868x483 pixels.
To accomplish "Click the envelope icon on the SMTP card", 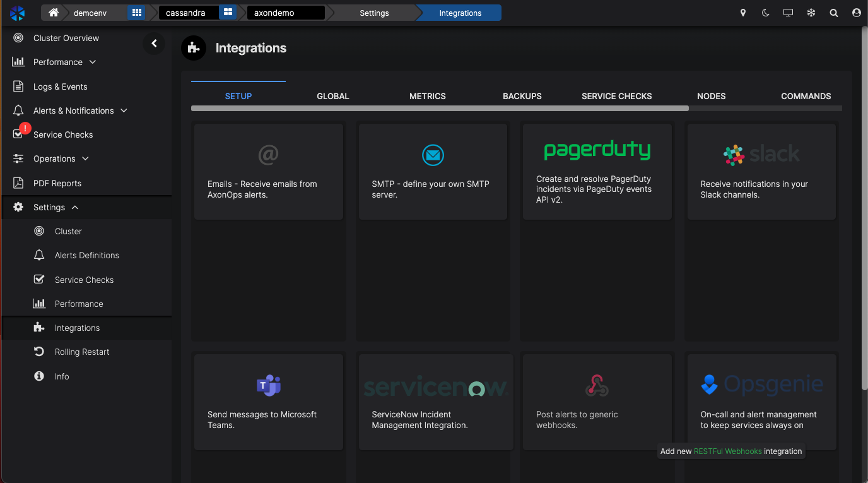I will (433, 155).
